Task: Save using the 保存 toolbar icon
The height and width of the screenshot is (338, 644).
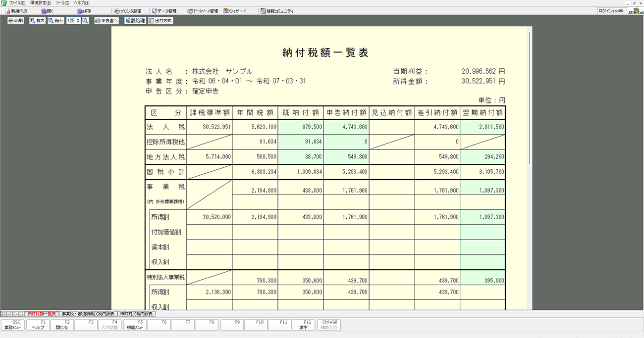Action: coord(80,11)
